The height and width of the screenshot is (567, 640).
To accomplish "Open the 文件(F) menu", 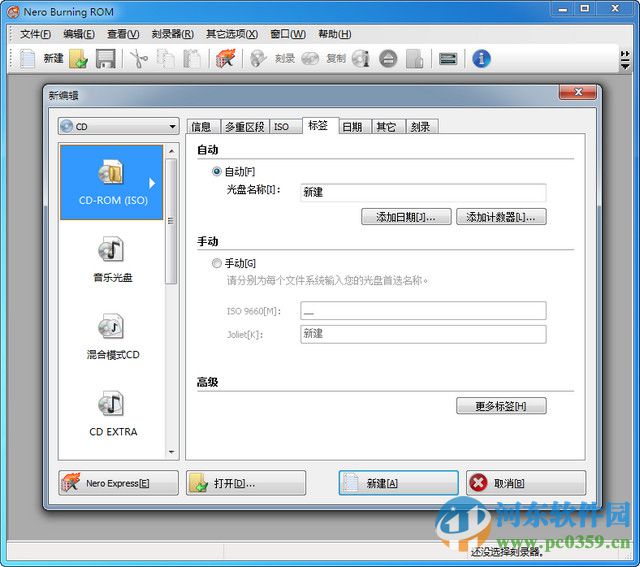I will [x=36, y=34].
